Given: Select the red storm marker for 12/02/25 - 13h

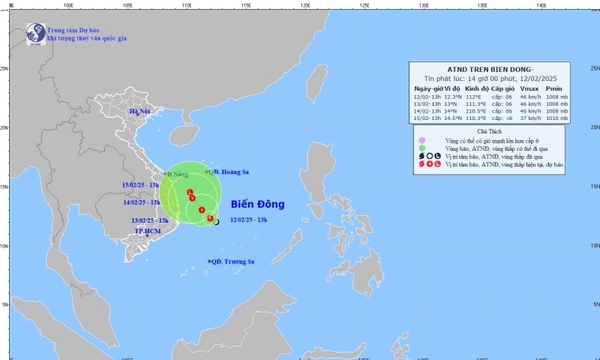Looking at the screenshot, I should [210, 218].
